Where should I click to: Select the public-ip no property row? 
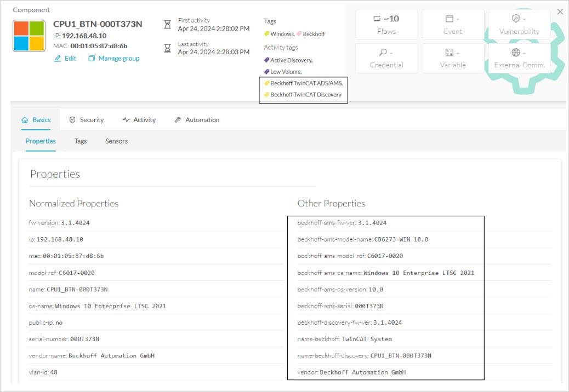156,322
